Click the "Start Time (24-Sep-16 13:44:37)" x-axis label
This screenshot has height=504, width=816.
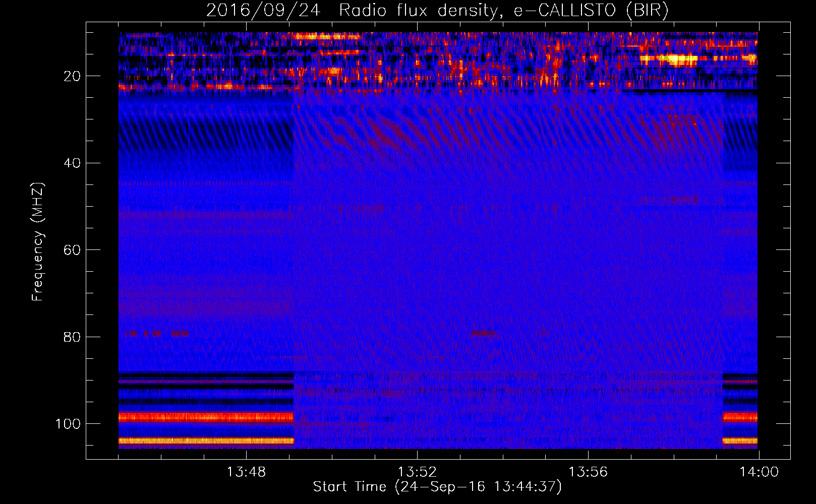click(437, 487)
